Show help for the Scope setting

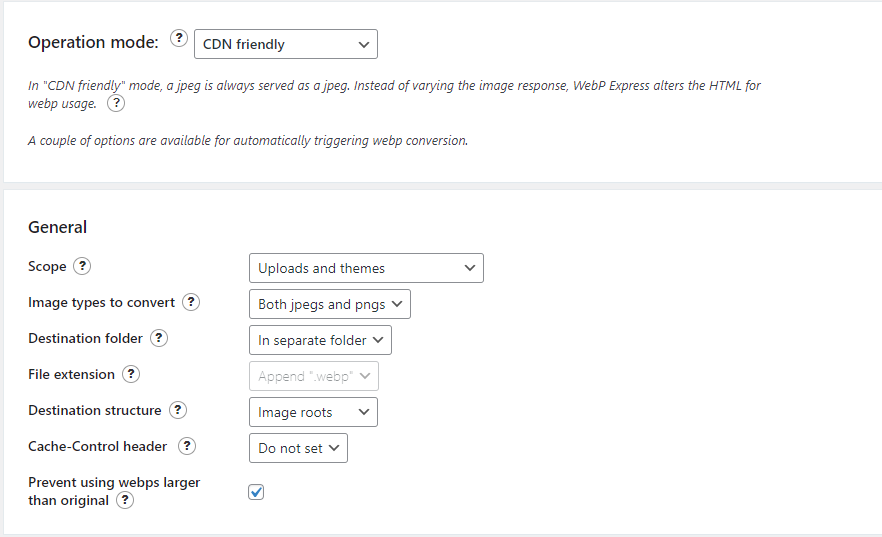click(x=82, y=266)
